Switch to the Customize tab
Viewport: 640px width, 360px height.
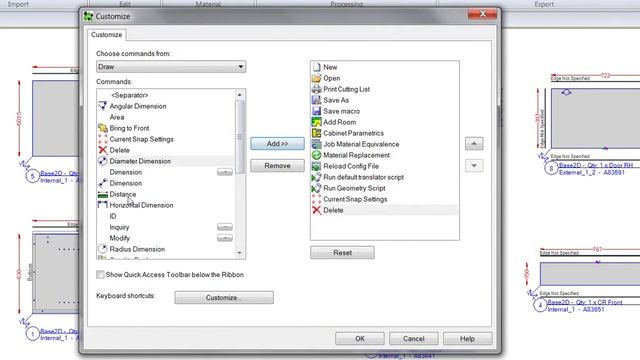[107, 35]
